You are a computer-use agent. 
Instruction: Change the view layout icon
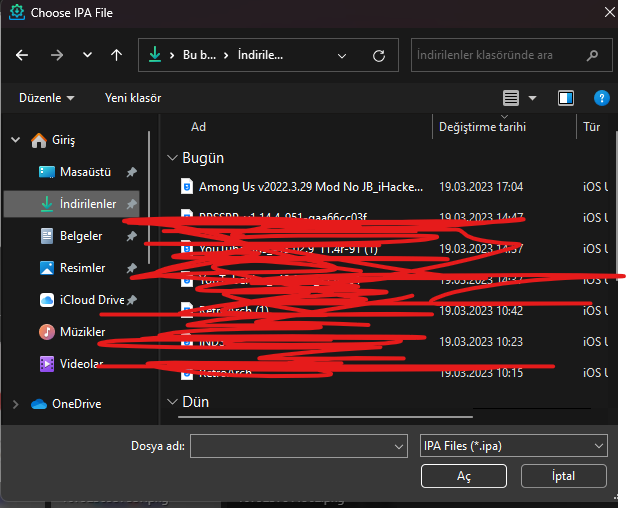(x=511, y=98)
